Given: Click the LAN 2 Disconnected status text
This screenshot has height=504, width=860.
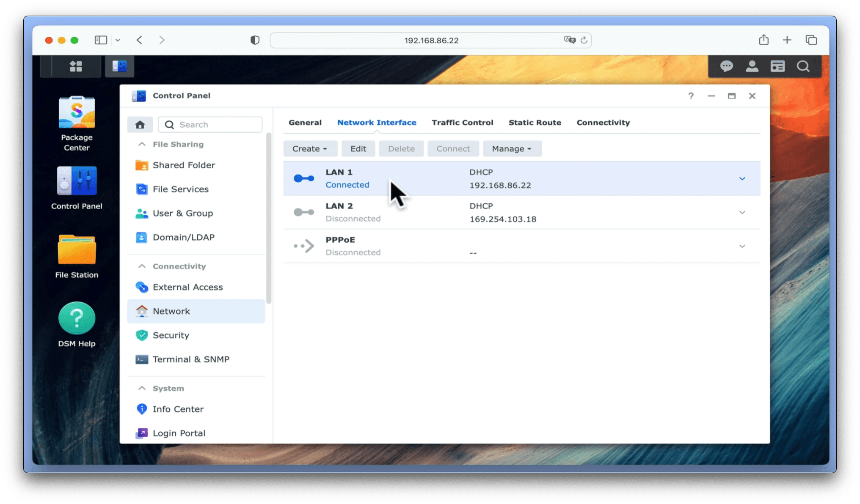Looking at the screenshot, I should [x=353, y=219].
